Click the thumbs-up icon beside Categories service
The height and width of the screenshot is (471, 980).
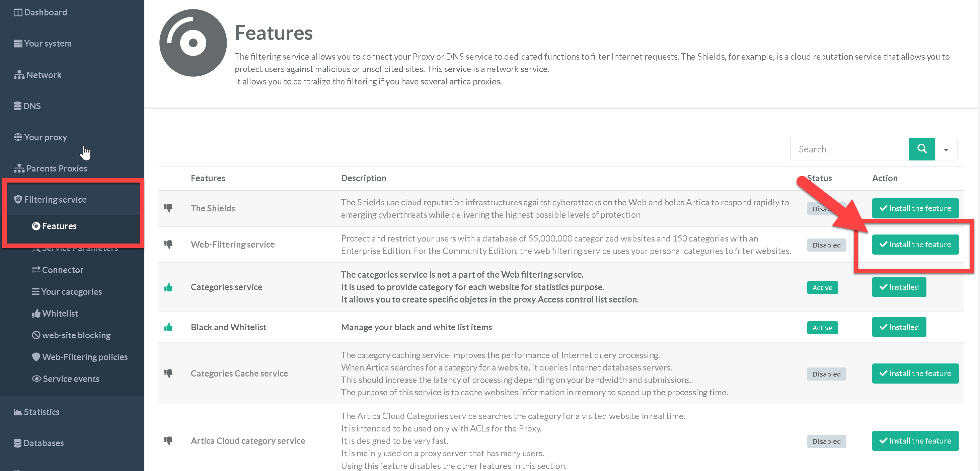(168, 287)
